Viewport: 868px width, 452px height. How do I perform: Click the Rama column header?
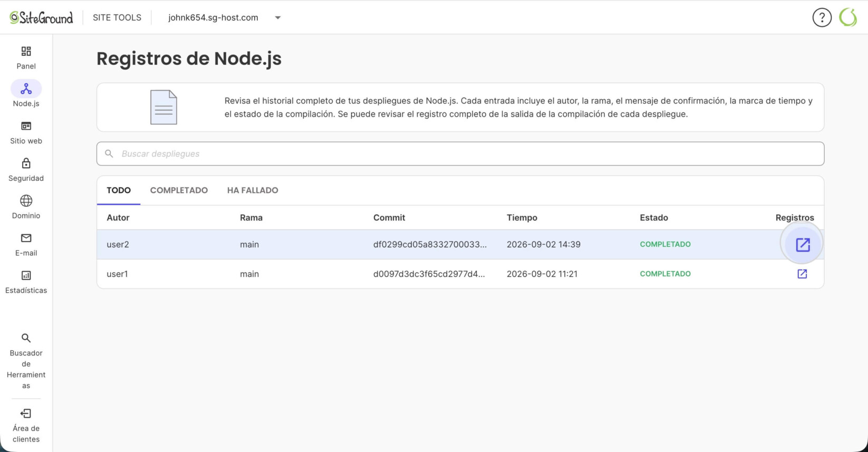tap(251, 217)
